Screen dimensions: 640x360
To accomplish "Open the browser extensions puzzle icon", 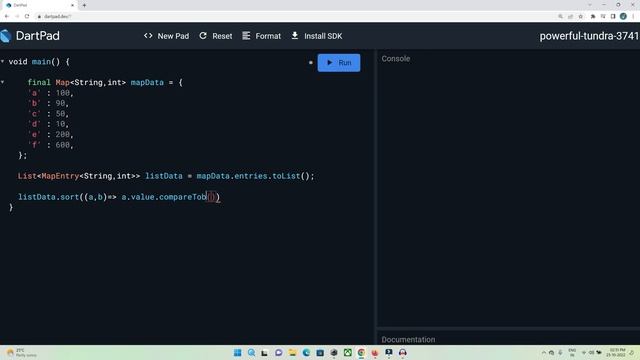I will tap(593, 16).
